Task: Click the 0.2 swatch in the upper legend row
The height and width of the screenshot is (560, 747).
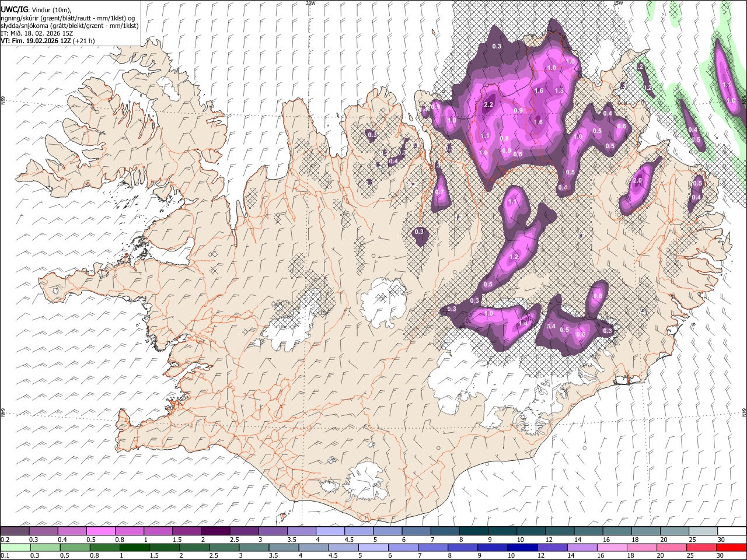Action: [15, 531]
